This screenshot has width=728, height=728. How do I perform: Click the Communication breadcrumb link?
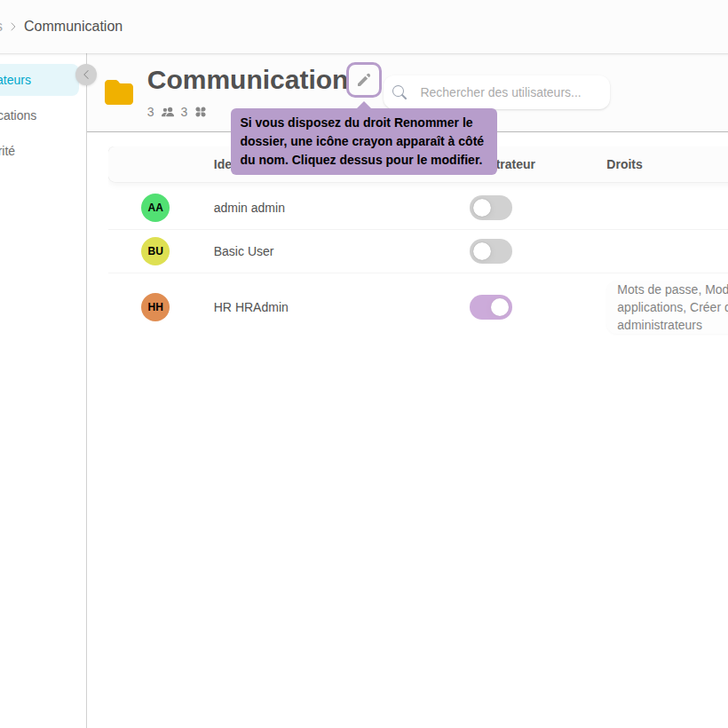[x=73, y=27]
